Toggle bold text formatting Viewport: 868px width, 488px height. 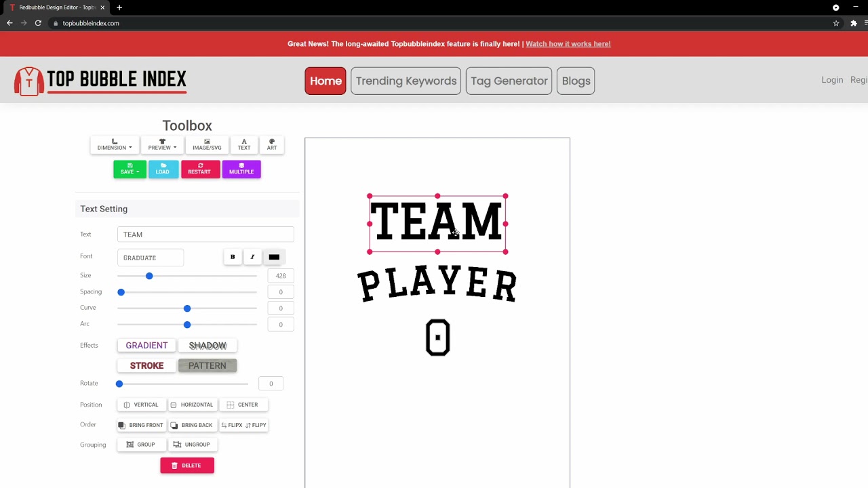point(233,257)
